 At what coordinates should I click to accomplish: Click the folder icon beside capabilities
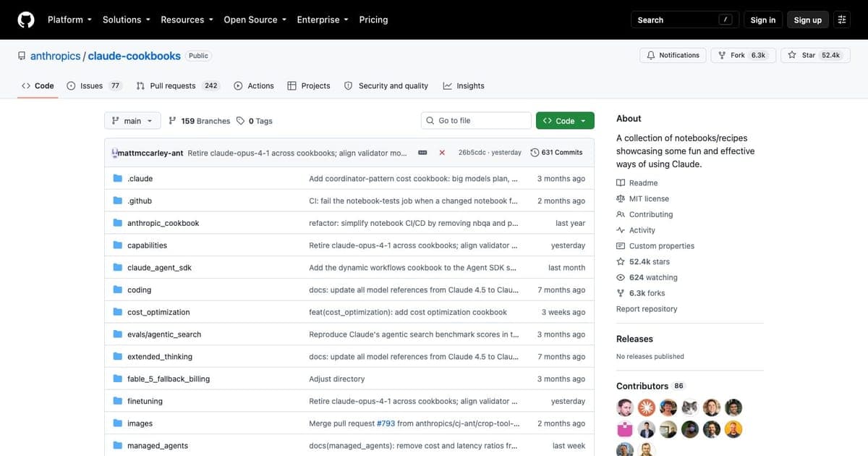pos(118,245)
